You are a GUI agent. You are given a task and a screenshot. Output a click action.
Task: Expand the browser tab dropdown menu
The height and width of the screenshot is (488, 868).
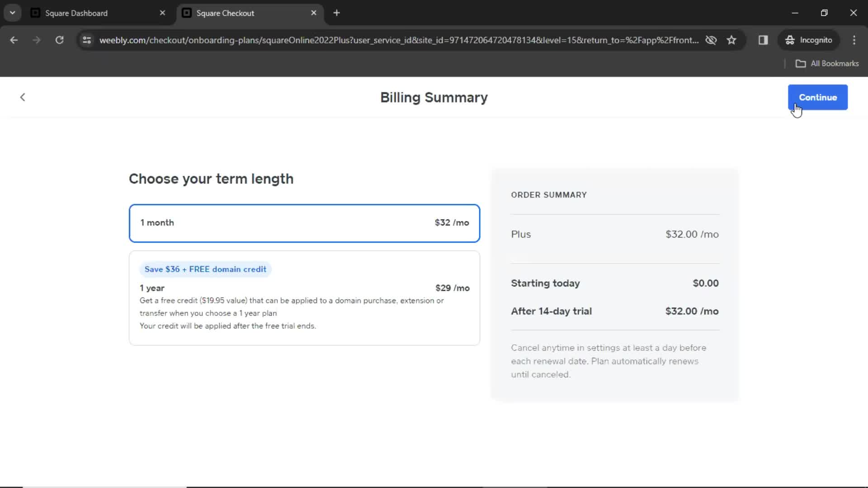pos(13,13)
